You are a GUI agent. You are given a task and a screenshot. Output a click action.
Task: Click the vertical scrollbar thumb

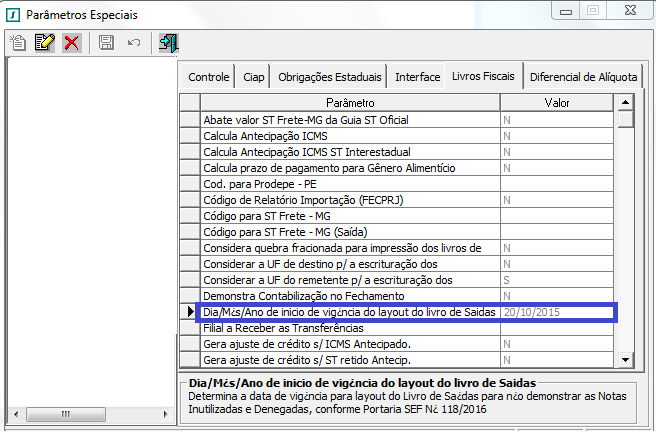(625, 119)
